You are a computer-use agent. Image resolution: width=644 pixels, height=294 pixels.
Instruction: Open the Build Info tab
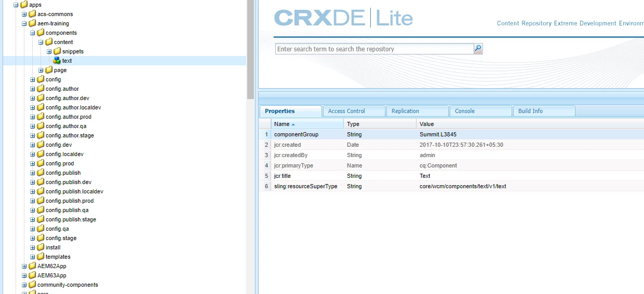click(x=544, y=111)
